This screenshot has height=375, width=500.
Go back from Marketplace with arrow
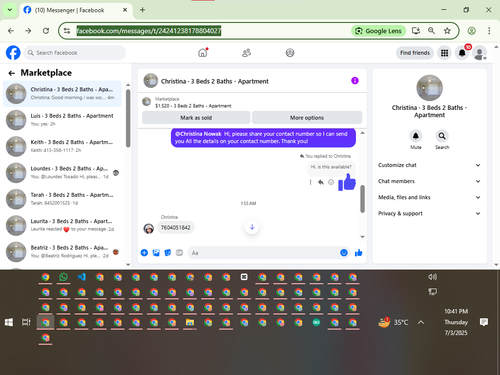12,73
